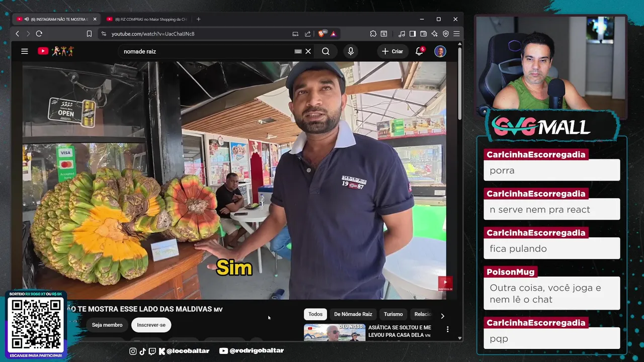Minimize the browser window
Viewport: 644px width, 362px height.
pyautogui.click(x=422, y=19)
